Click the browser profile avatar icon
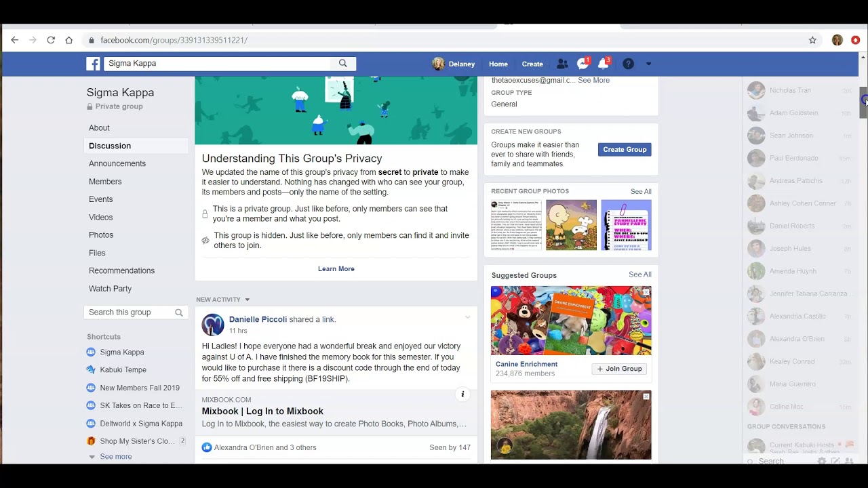The image size is (868, 488). [x=837, y=40]
